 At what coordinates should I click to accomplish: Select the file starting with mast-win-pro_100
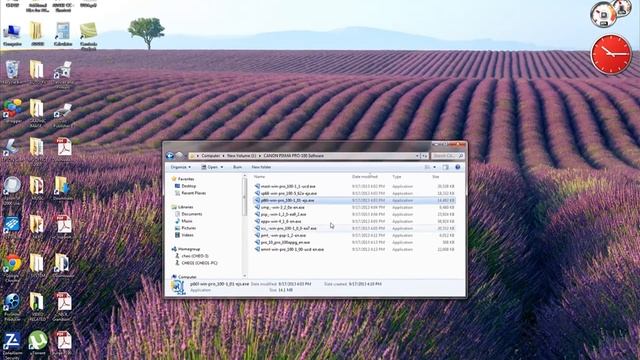pyautogui.click(x=288, y=186)
